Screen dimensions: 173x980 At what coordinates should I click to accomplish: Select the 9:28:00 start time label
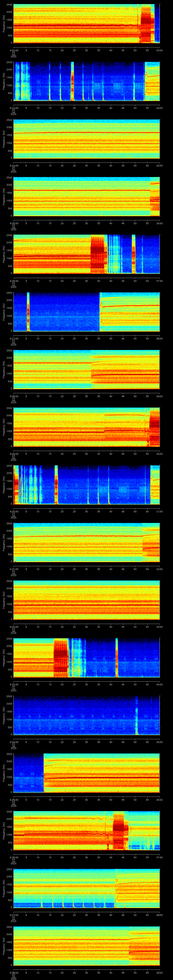14,396
